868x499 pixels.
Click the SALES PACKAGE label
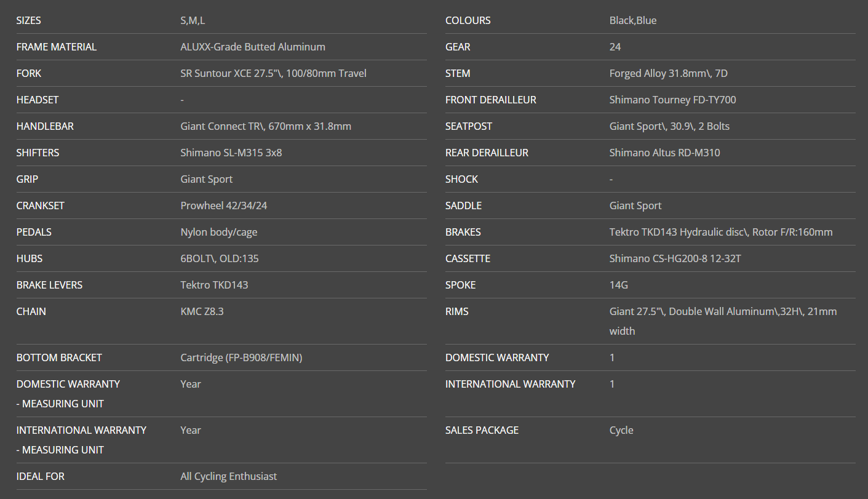pos(482,430)
